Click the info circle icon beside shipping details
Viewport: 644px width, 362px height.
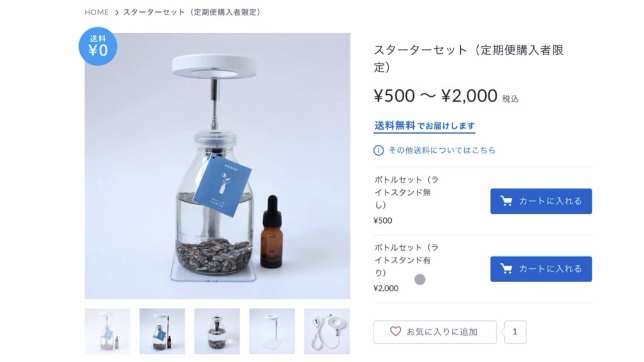pos(378,151)
